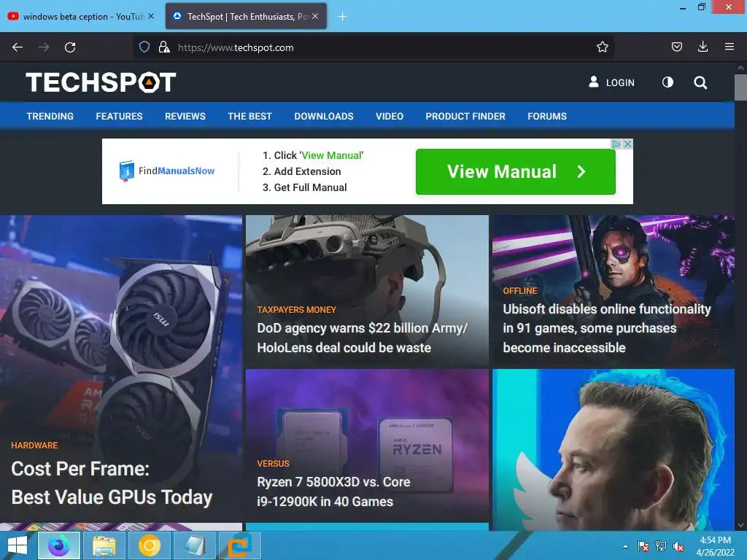Close the YouTube tab
This screenshot has height=560, width=747.
coord(151,16)
